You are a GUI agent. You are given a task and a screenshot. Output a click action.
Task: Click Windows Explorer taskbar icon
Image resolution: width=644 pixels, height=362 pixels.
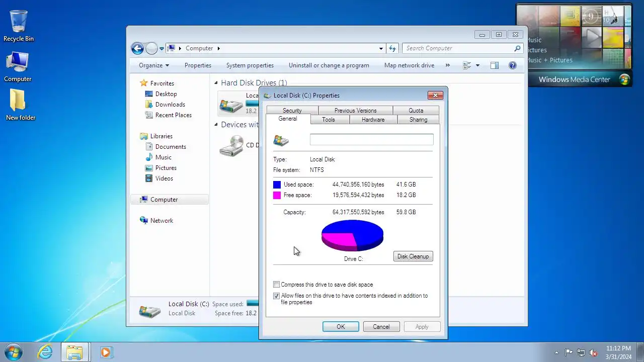tap(74, 352)
